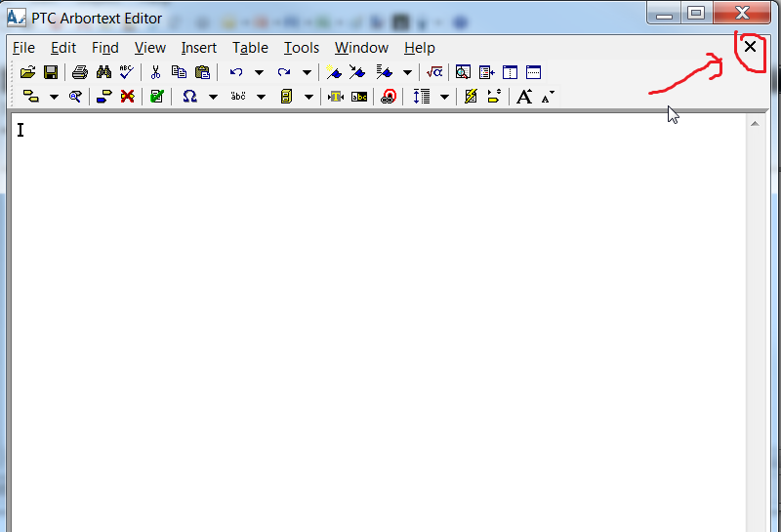Open the dropdown beside the line spacing icon
The width and height of the screenshot is (781, 532).
click(444, 97)
